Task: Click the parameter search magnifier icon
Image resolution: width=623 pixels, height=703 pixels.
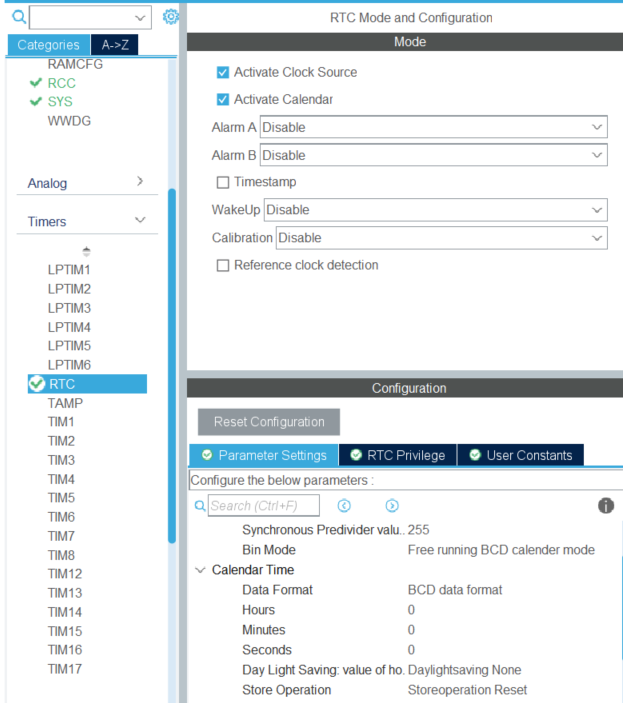Action: pos(200,506)
